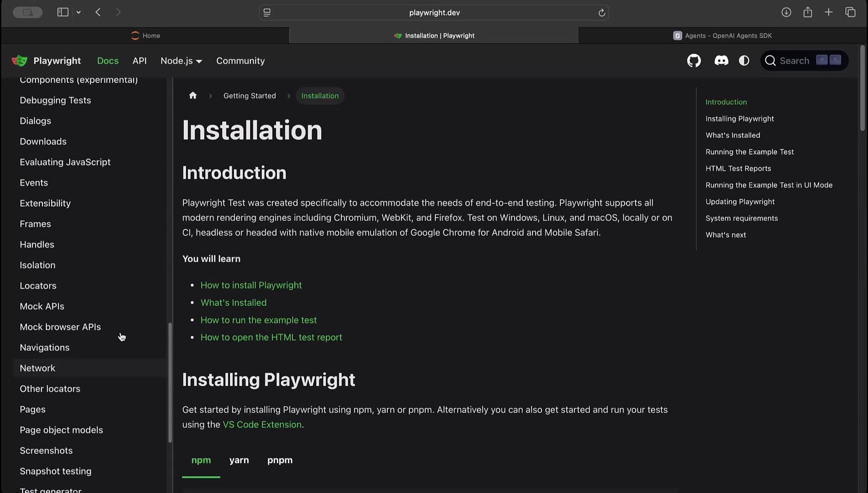Viewport: 868px width, 493px height.
Task: Jump to Running the Example Test in UI Mode
Action: click(769, 185)
